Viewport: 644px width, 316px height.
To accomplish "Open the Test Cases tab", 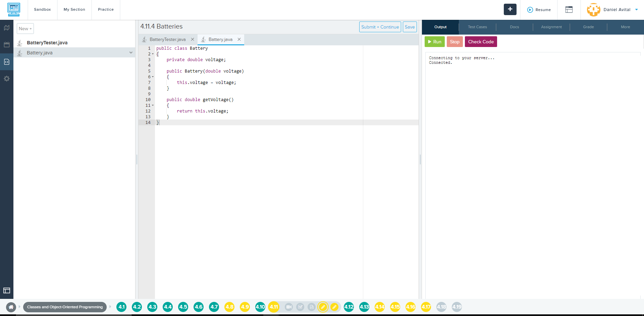I will coord(477,27).
